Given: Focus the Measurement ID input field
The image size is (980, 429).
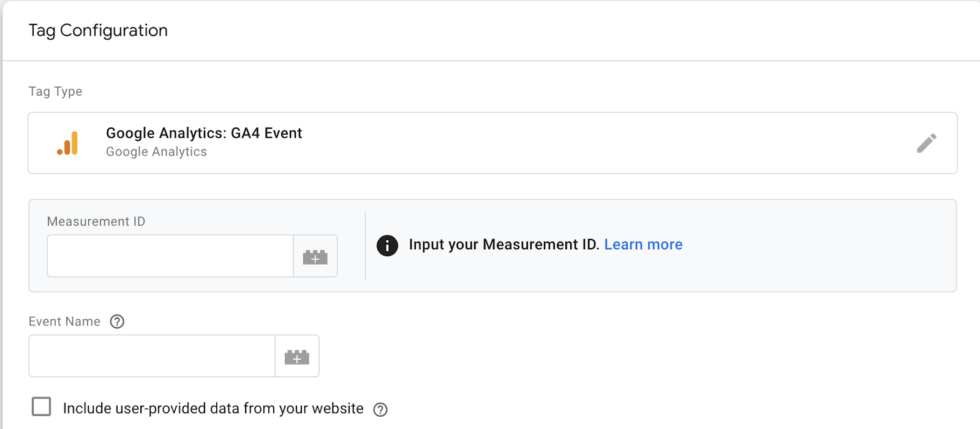Looking at the screenshot, I should [x=170, y=256].
